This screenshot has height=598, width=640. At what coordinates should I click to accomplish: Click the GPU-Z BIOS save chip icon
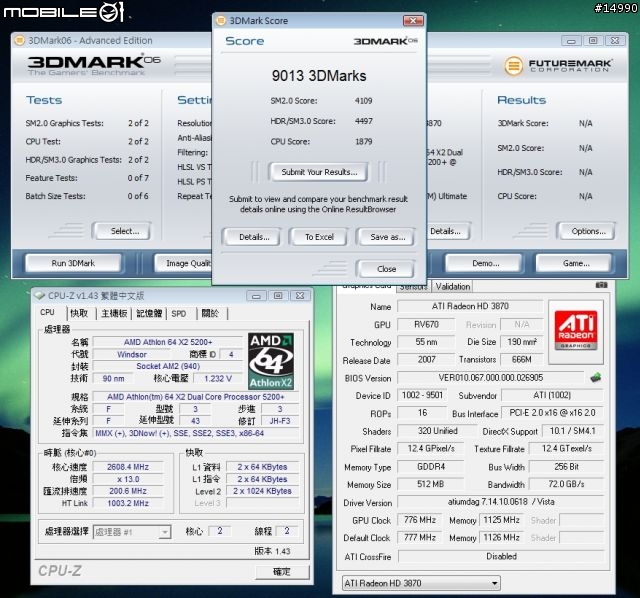[x=596, y=378]
